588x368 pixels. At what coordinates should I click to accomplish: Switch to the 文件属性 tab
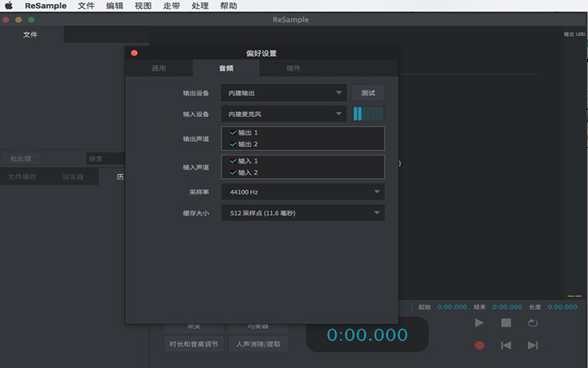[22, 177]
